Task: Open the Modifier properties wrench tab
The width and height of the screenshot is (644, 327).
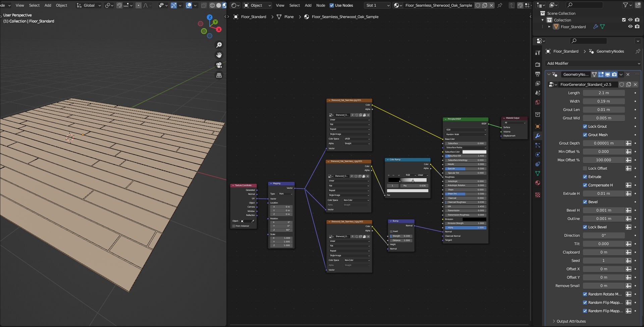Action: click(538, 136)
